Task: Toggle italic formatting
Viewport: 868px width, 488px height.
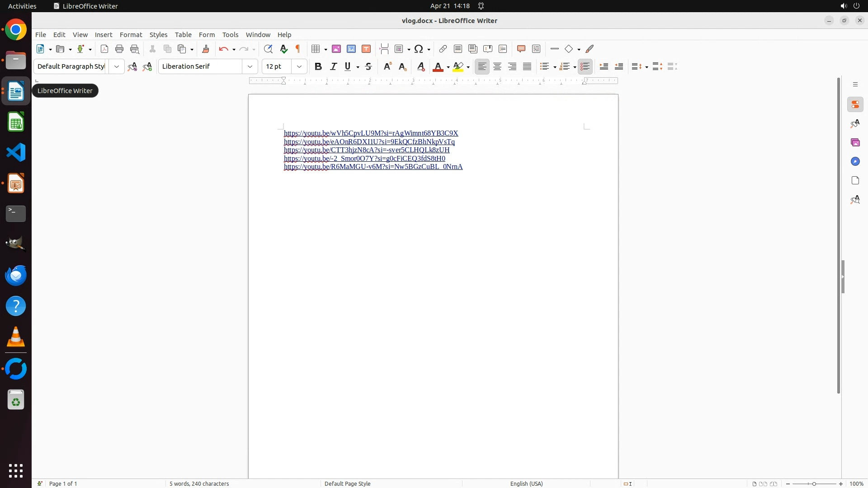Action: pos(333,66)
